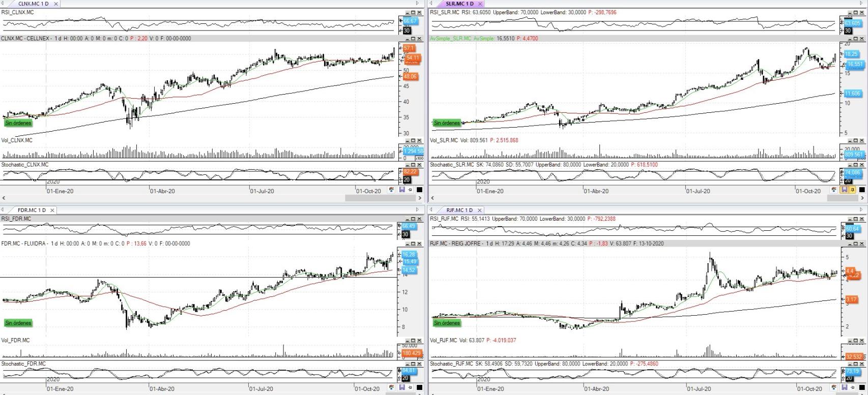Switch to the RJF.MC 1 D tab
868x395 pixels.
pos(459,210)
